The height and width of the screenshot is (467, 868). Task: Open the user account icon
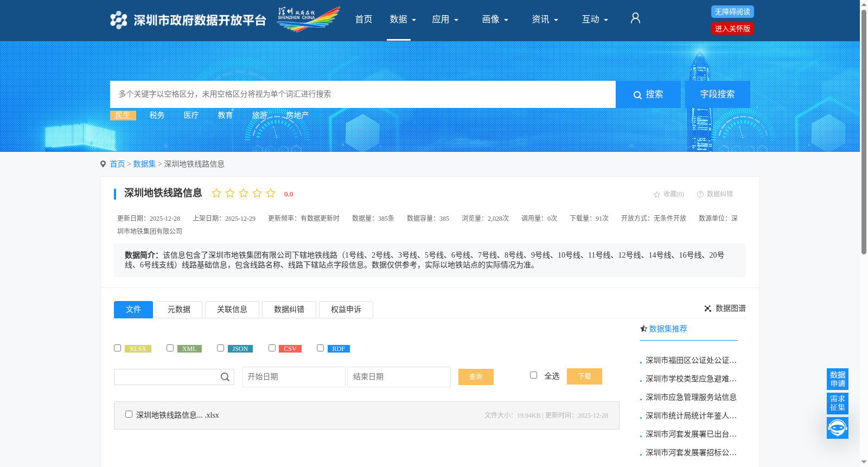tap(635, 18)
